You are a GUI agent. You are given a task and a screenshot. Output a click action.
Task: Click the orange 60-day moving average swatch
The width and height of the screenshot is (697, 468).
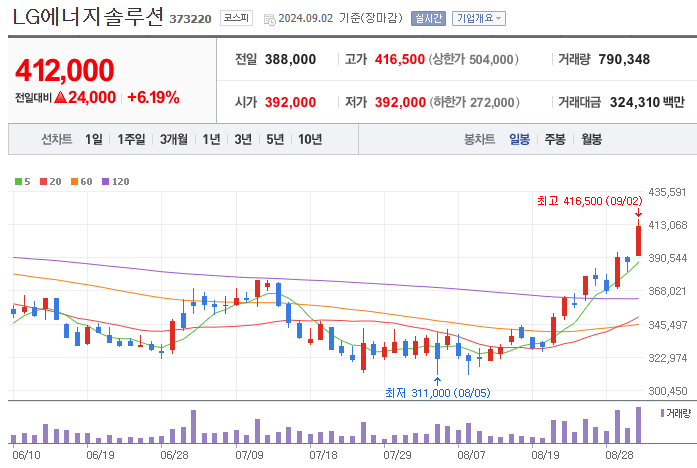click(x=74, y=181)
